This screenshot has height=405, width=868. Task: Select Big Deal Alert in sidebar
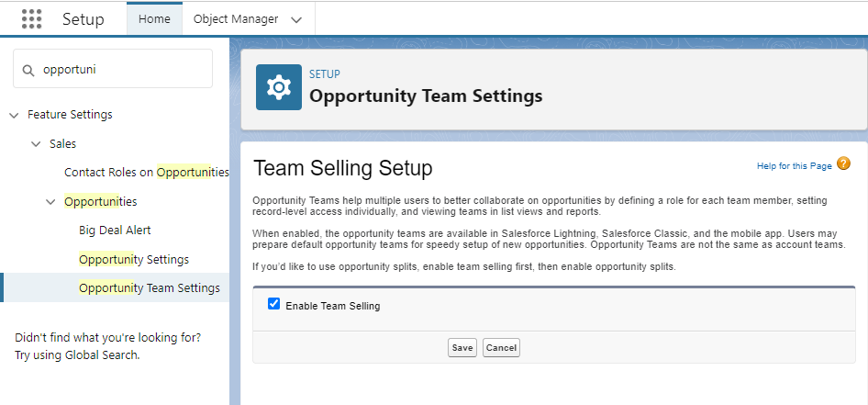click(115, 231)
